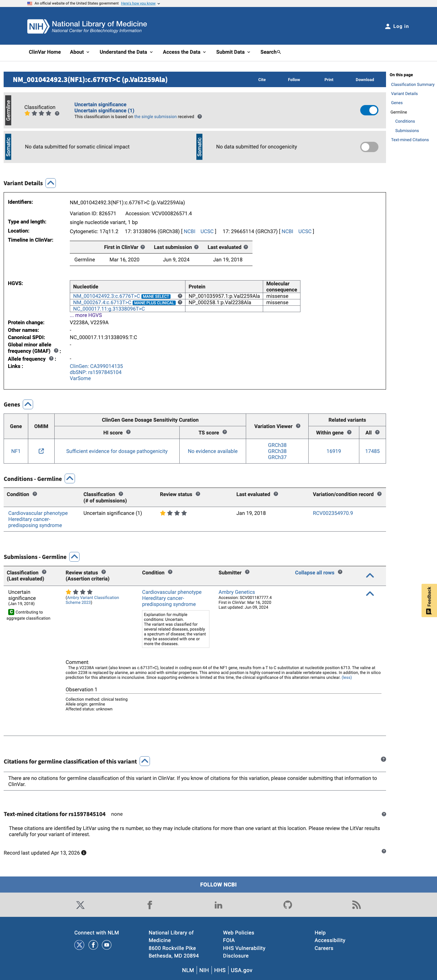Open the ClinGen CA399014135 link

click(x=96, y=366)
